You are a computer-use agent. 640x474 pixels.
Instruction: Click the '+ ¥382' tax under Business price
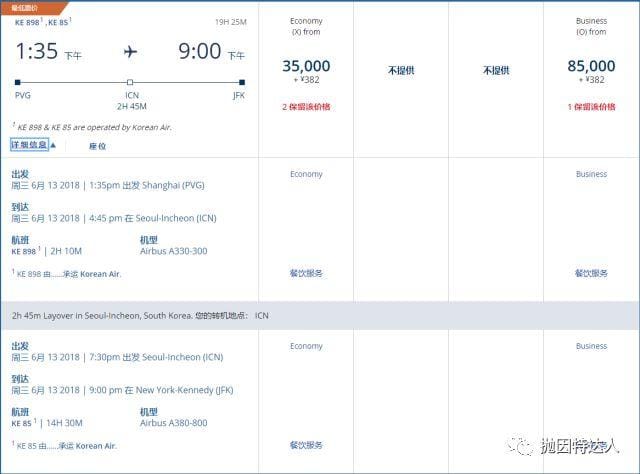(x=591, y=80)
